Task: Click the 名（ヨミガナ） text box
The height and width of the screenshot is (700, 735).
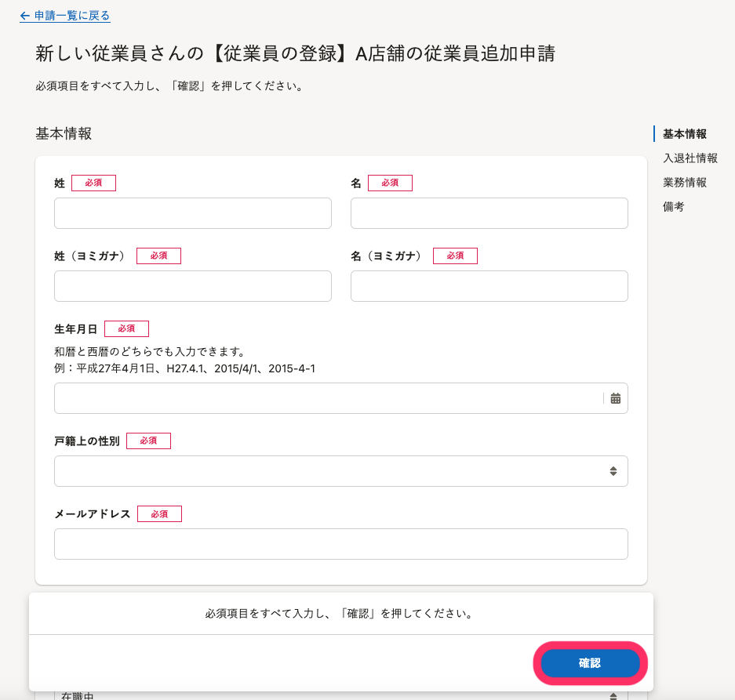Action: [x=489, y=286]
